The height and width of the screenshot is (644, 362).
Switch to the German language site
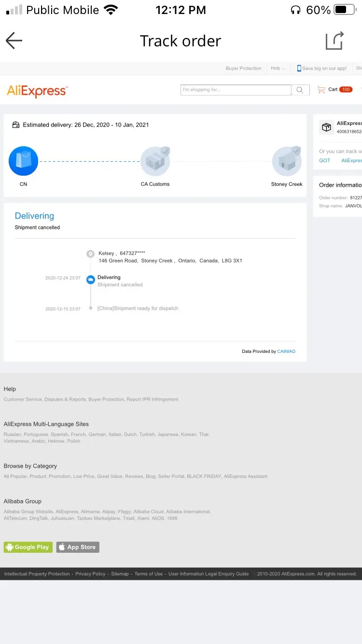click(97, 434)
